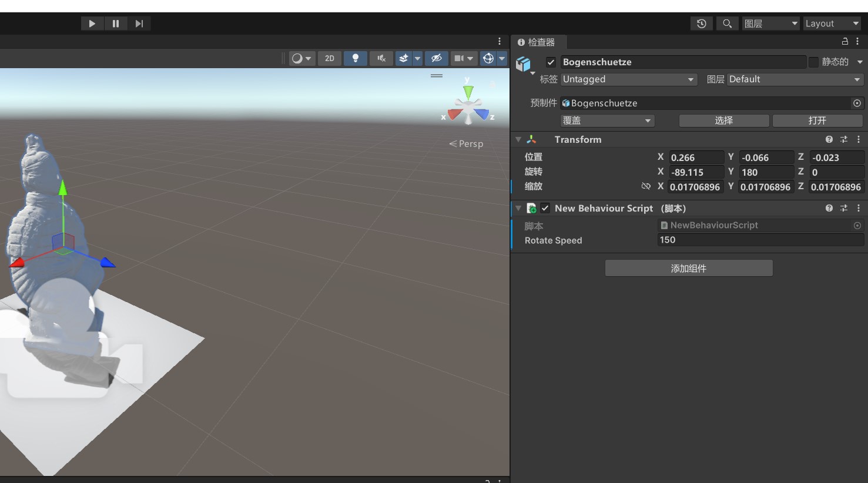Viewport: 868px width, 483px height.
Task: Lock the Inspector with the padlock icon
Action: pyautogui.click(x=844, y=41)
